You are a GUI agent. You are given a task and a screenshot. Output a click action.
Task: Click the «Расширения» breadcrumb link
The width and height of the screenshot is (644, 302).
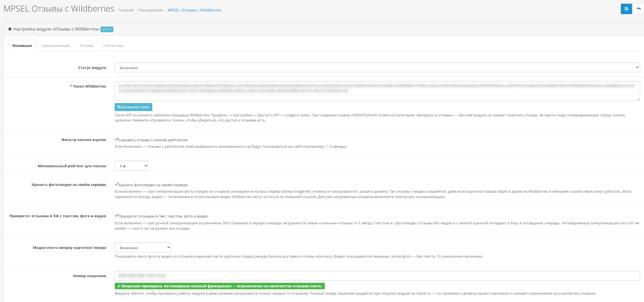[x=151, y=10]
